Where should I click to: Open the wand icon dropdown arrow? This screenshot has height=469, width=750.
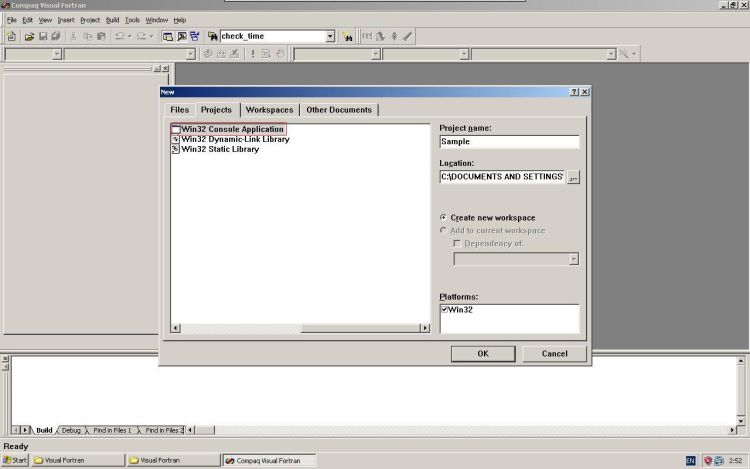pyautogui.click(x=634, y=54)
